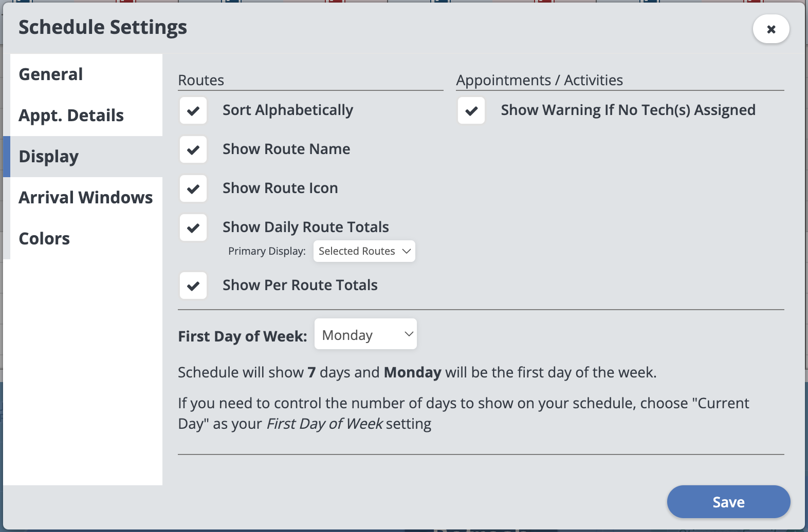The width and height of the screenshot is (808, 532).
Task: Open the Colors settings tab
Action: [44, 239]
